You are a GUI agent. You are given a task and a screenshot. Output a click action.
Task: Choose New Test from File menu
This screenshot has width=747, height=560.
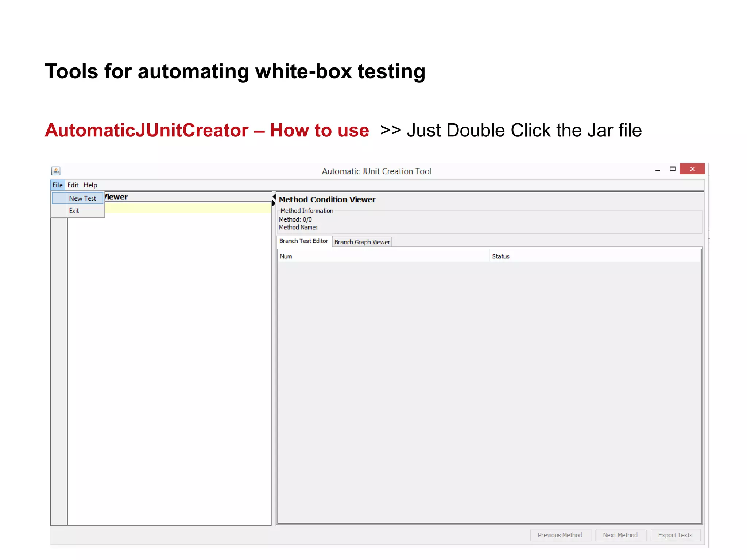point(78,198)
